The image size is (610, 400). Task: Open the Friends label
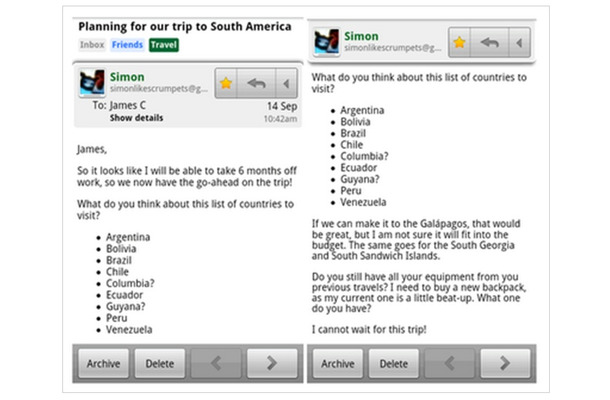(127, 45)
